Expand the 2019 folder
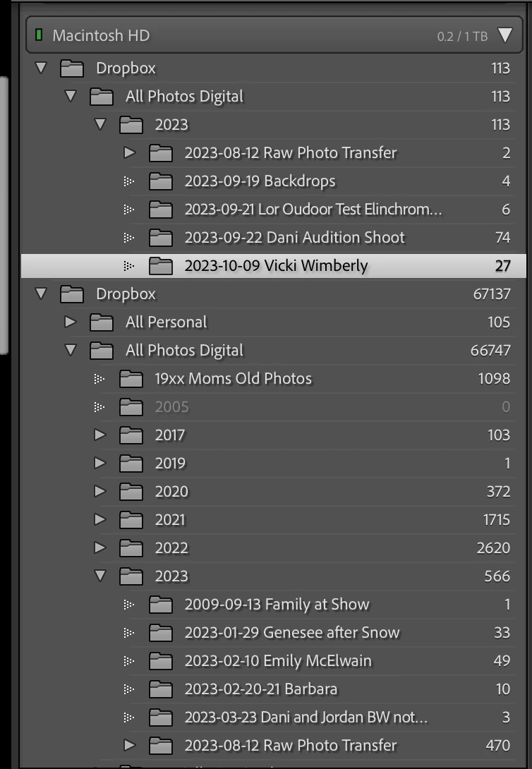Image resolution: width=532 pixels, height=769 pixels. (x=100, y=463)
